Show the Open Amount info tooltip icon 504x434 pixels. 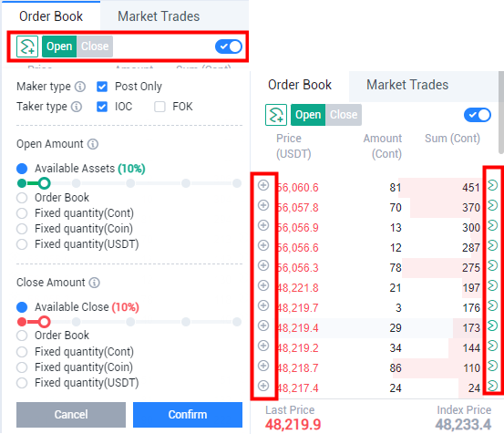93,144
